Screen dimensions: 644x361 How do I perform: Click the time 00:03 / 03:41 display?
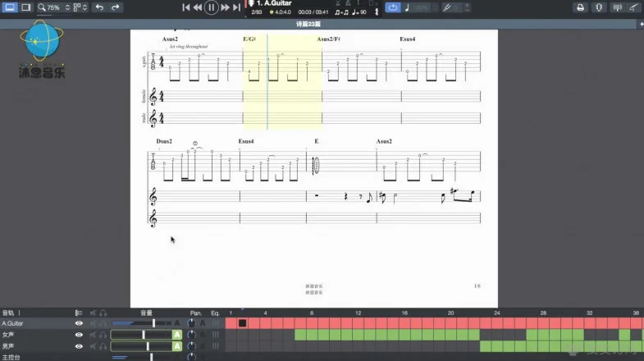[x=313, y=12]
